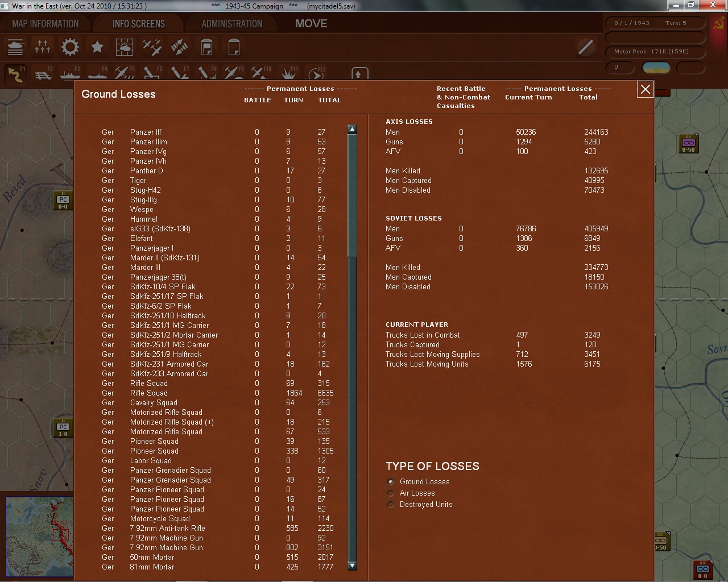This screenshot has width=728, height=582.
Task: Click Axis Men total 244163
Action: click(596, 132)
